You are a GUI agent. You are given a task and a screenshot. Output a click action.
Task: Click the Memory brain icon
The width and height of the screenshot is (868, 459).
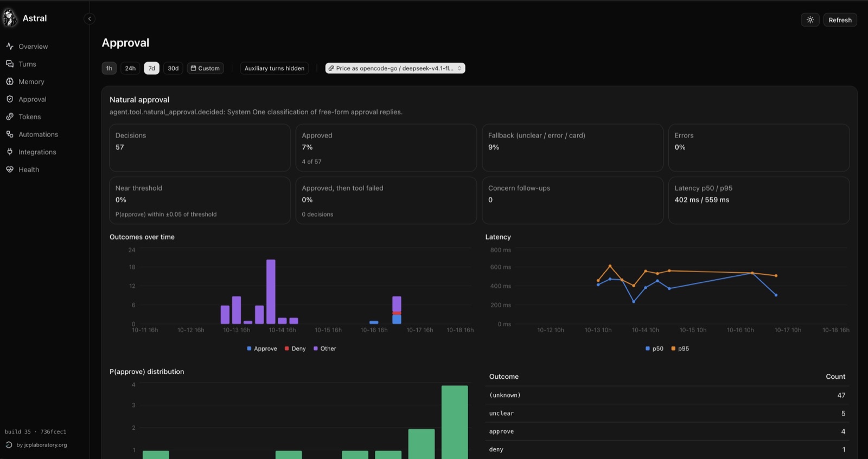pyautogui.click(x=10, y=81)
